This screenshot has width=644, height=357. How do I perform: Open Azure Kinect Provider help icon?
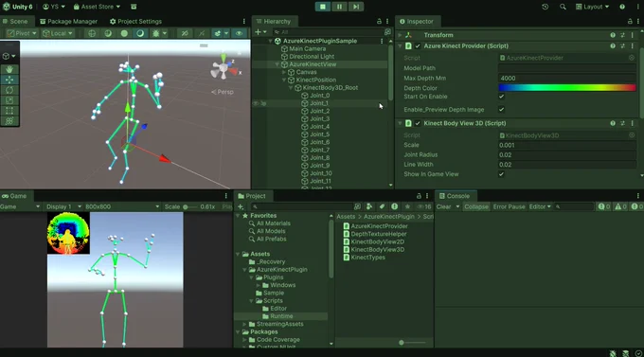[613, 46]
